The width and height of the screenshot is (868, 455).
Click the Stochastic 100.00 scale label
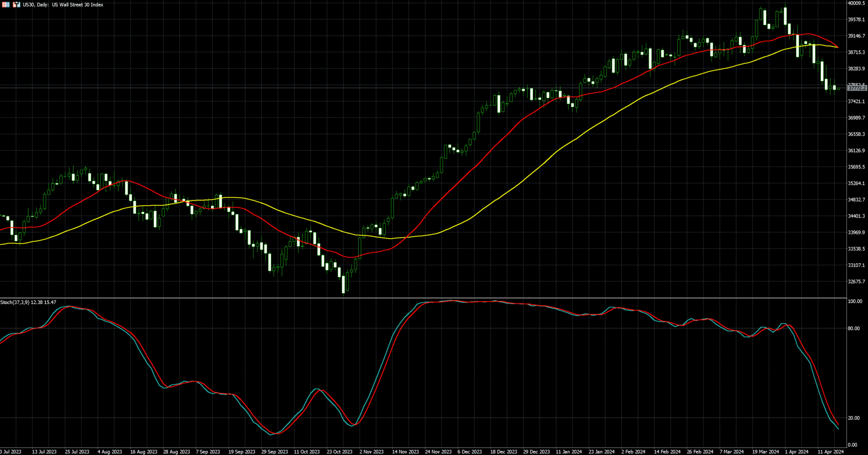(x=855, y=301)
